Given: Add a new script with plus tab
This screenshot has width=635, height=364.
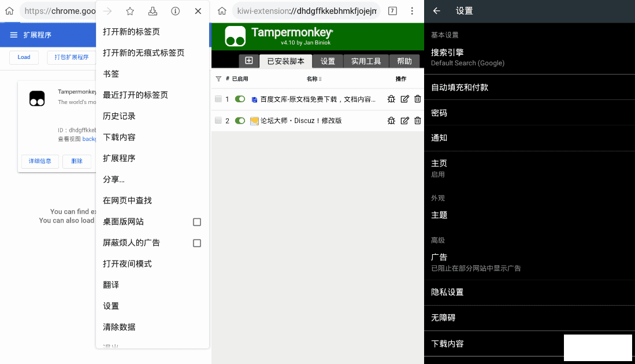Looking at the screenshot, I should 248,61.
